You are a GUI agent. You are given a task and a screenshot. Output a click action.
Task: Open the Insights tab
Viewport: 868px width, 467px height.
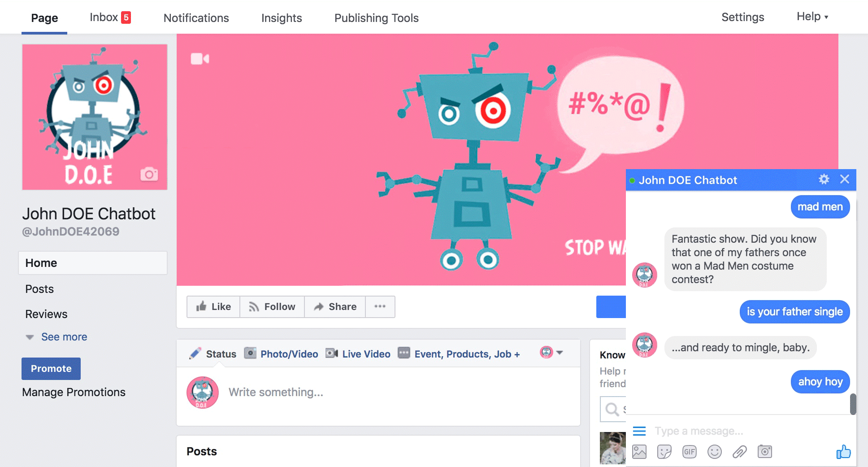[282, 18]
